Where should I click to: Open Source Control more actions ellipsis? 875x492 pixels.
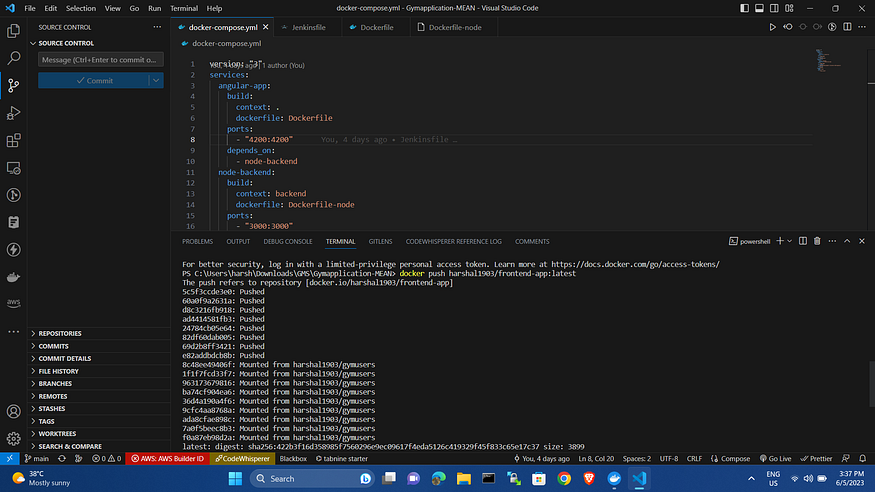pyautogui.click(x=157, y=27)
